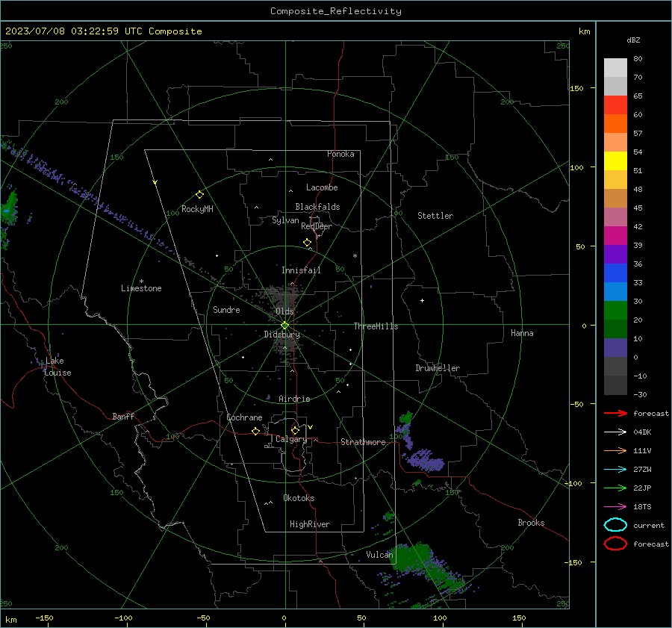Click the Cochrane city label
Viewport: 672px width, 628px height.
244,417
